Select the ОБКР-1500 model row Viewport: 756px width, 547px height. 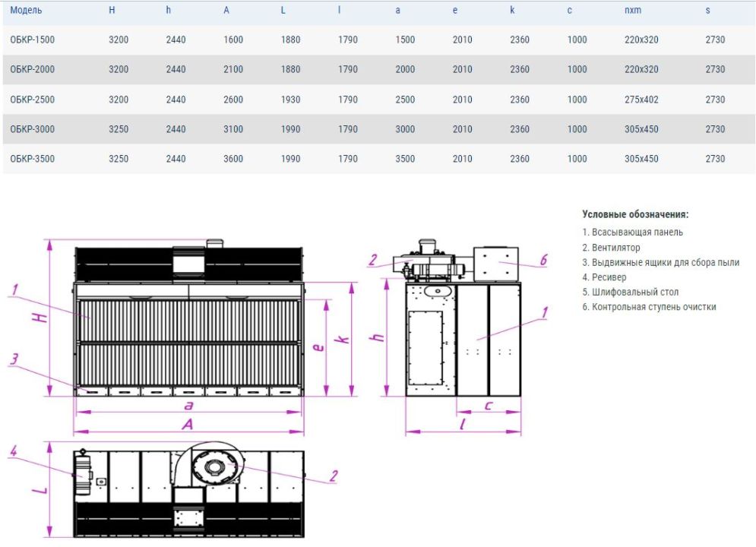(x=378, y=40)
